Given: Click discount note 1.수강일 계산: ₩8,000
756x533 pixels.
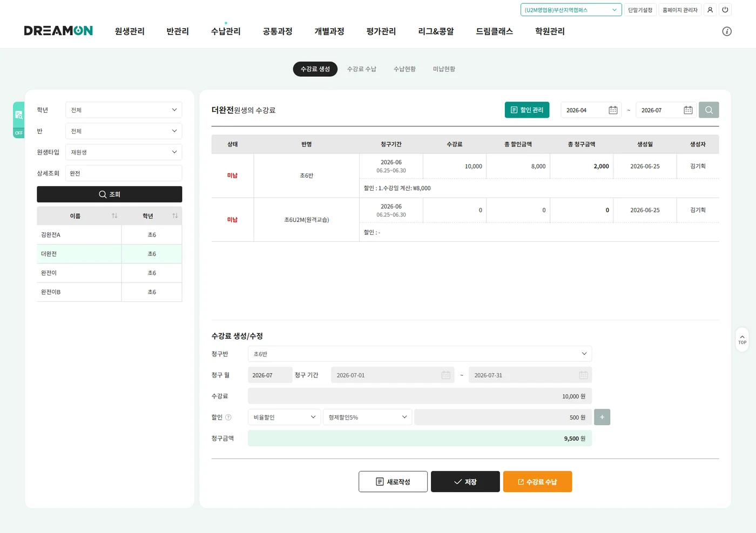Looking at the screenshot, I should 397,188.
